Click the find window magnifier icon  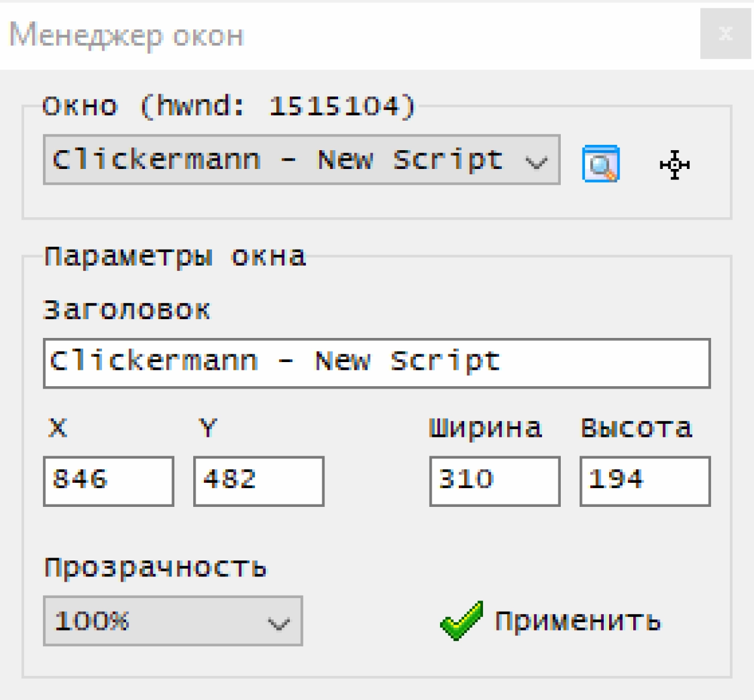601,164
